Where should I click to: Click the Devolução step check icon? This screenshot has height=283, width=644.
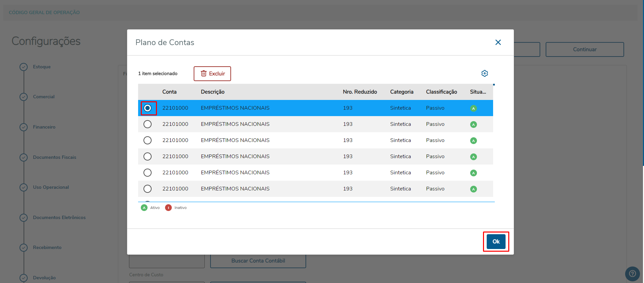coord(24,278)
